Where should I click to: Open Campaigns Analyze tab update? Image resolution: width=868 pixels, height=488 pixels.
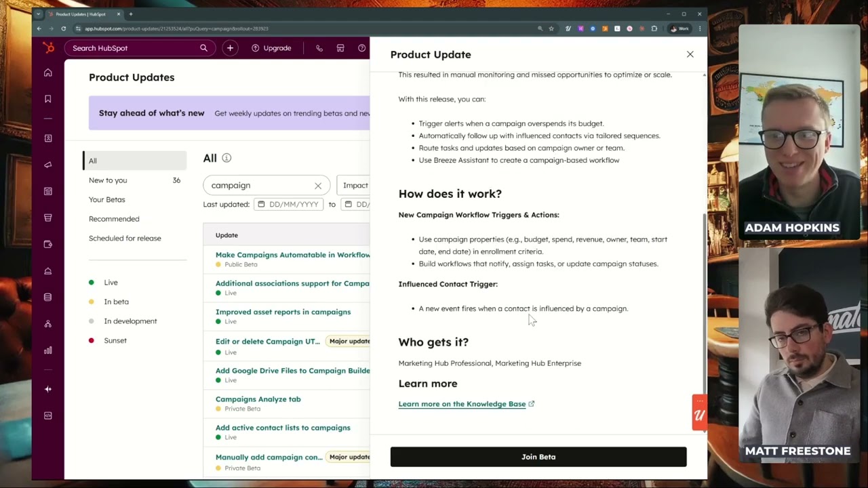point(258,399)
